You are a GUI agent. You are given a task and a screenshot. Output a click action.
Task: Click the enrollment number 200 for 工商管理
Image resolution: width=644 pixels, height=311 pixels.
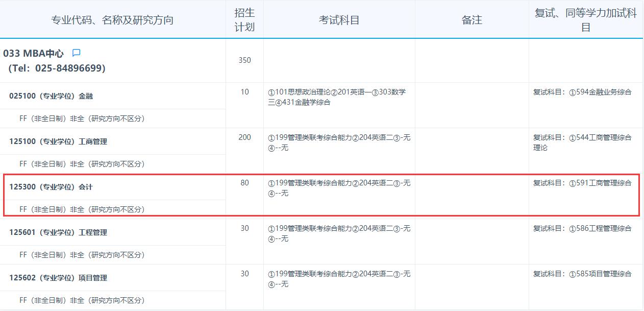click(244, 137)
